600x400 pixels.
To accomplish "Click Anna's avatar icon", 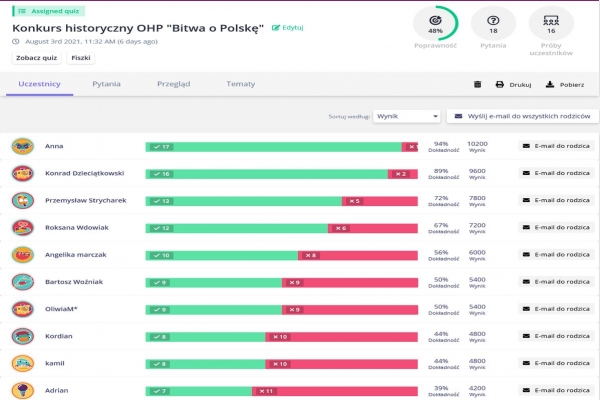I will [22, 146].
